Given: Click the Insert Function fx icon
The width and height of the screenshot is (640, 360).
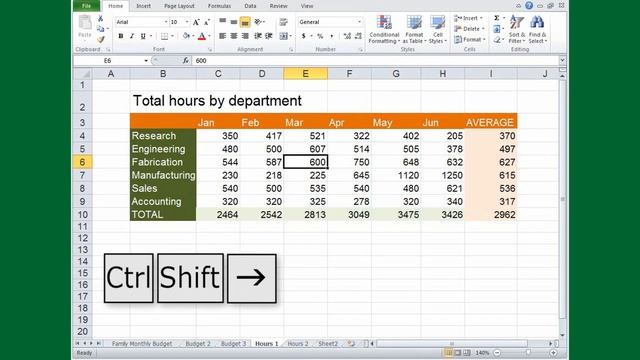Looking at the screenshot, I should (x=185, y=60).
